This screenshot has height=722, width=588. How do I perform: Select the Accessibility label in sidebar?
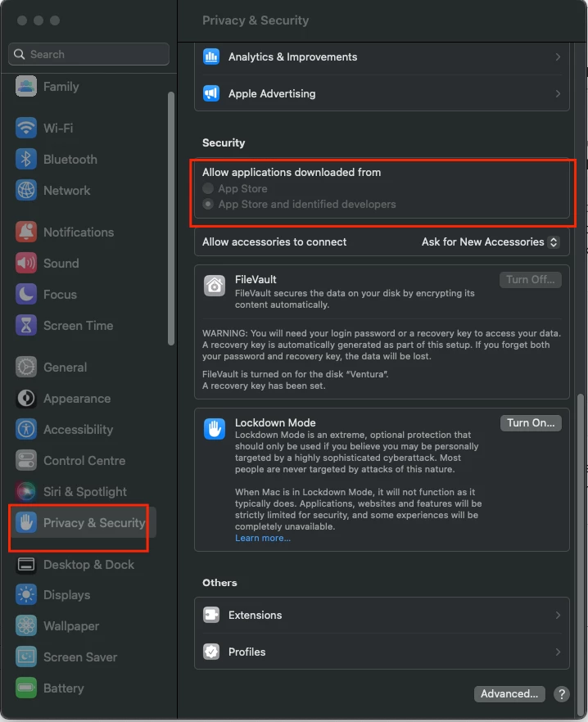pos(78,430)
